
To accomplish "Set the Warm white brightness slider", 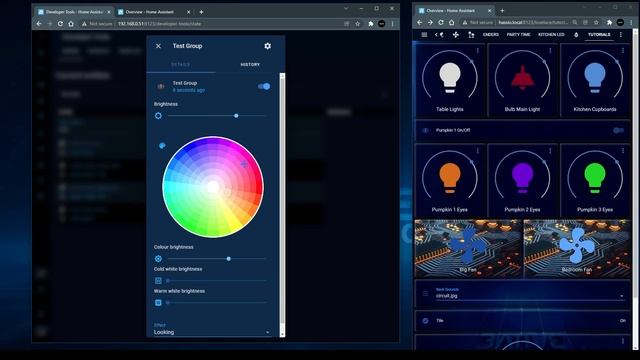I will [x=217, y=303].
